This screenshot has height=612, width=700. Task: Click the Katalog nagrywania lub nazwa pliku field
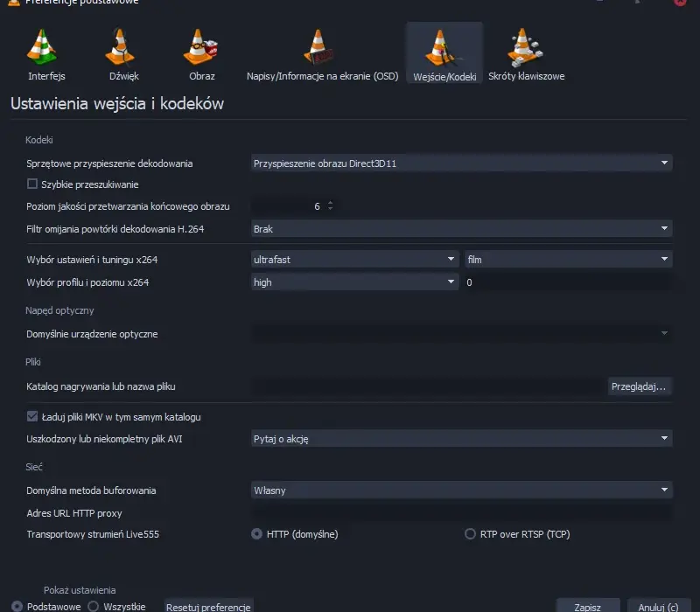click(428, 386)
